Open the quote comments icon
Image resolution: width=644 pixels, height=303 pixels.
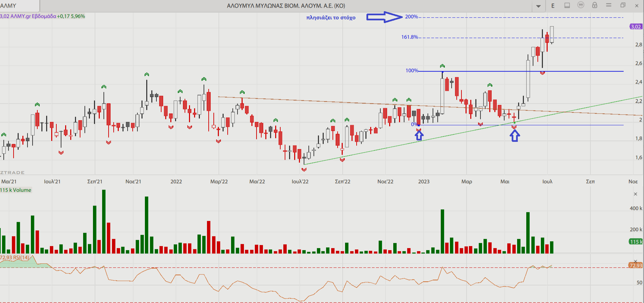(581, 5)
